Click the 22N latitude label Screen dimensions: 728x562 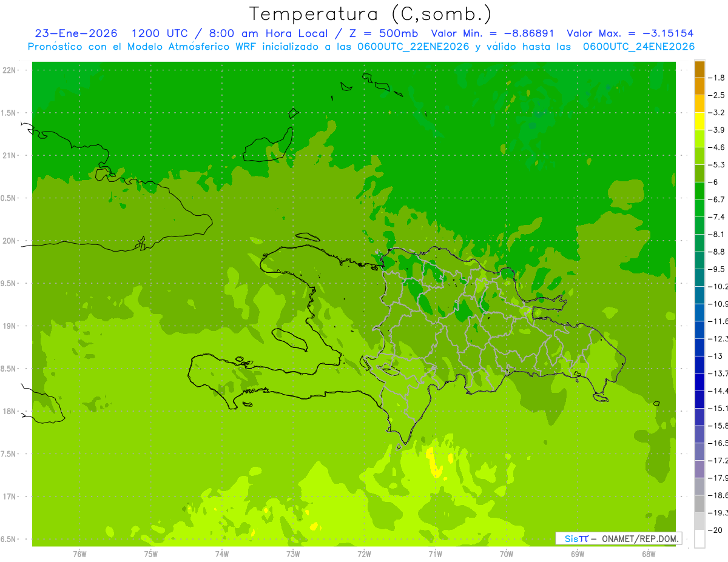point(9,70)
